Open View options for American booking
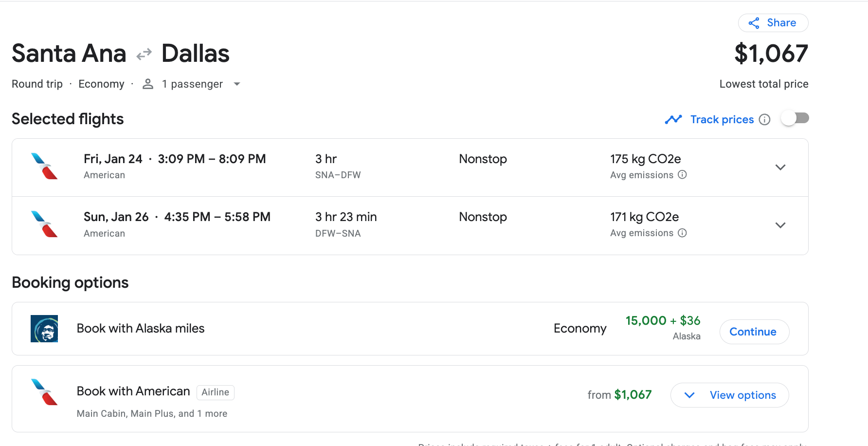 click(729, 395)
